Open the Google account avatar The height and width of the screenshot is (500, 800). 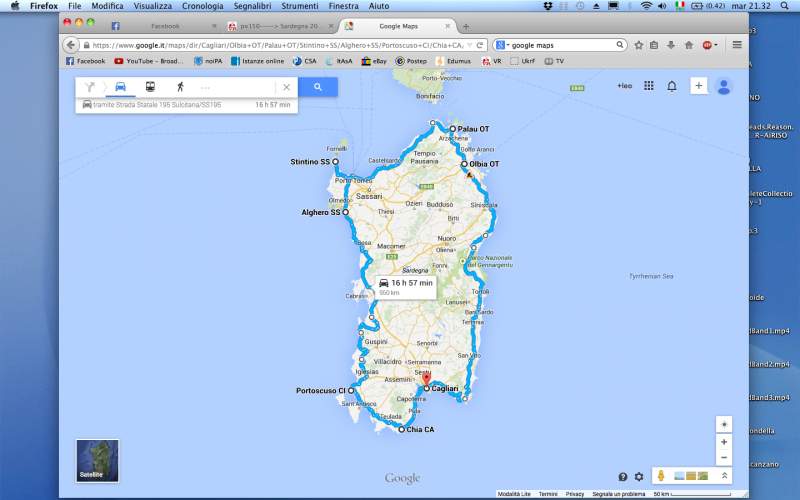tap(723, 86)
